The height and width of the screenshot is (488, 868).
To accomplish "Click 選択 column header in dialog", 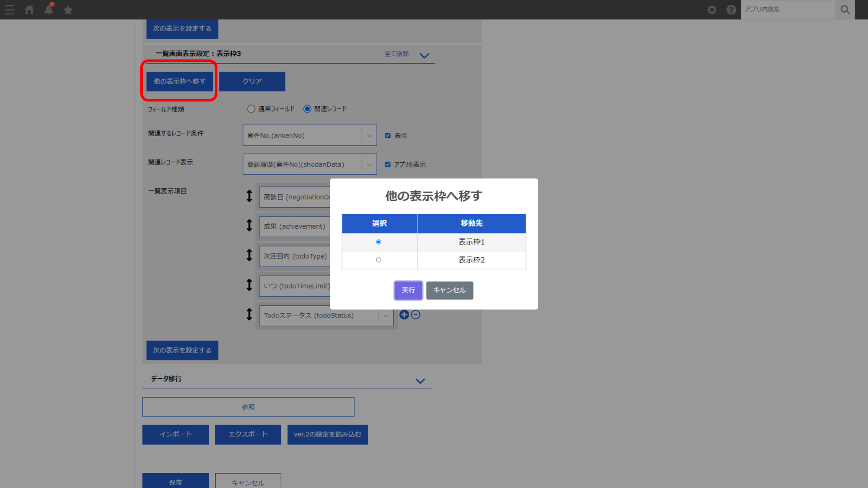I will pyautogui.click(x=379, y=223).
